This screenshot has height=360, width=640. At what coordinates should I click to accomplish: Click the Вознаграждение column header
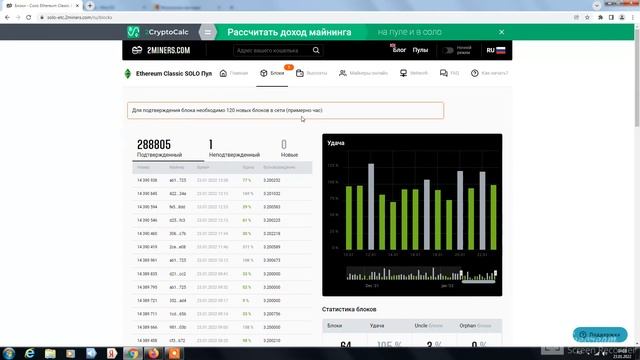pyautogui.click(x=279, y=167)
